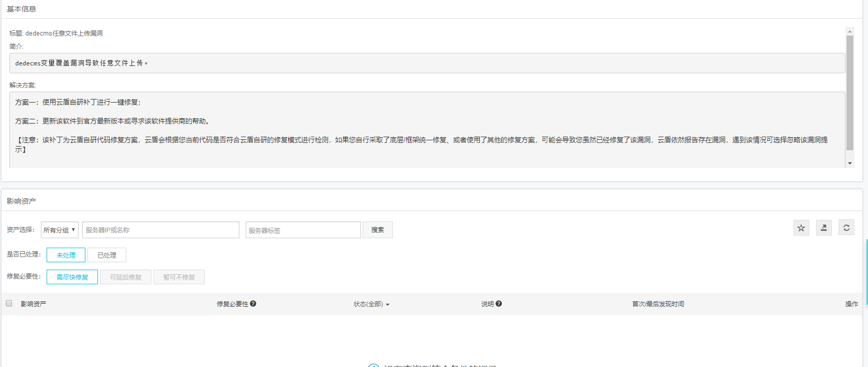Click the refresh icon button
The width and height of the screenshot is (868, 367).
point(846,228)
